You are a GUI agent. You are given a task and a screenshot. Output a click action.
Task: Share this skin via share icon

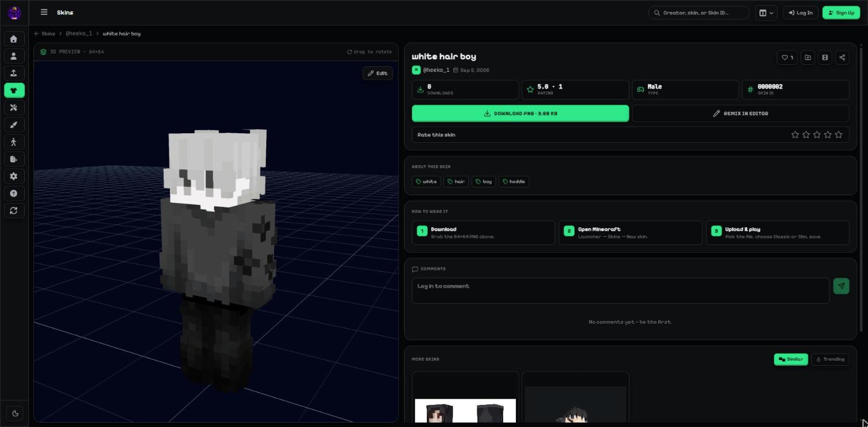[842, 58]
